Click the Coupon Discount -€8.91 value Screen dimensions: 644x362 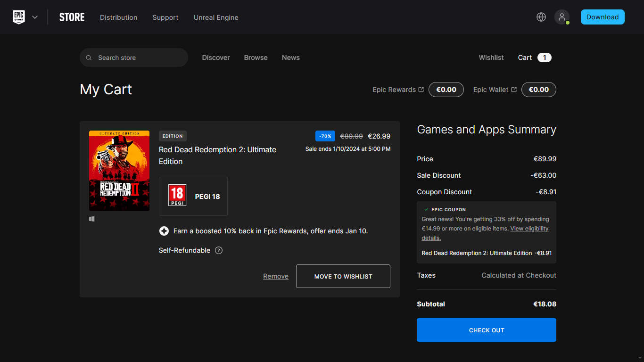coord(546,192)
